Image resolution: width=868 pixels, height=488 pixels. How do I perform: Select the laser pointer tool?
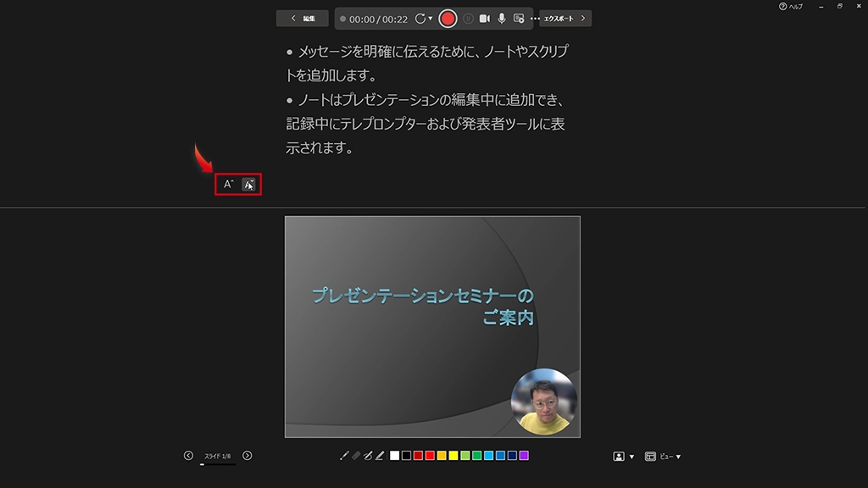[x=344, y=455]
